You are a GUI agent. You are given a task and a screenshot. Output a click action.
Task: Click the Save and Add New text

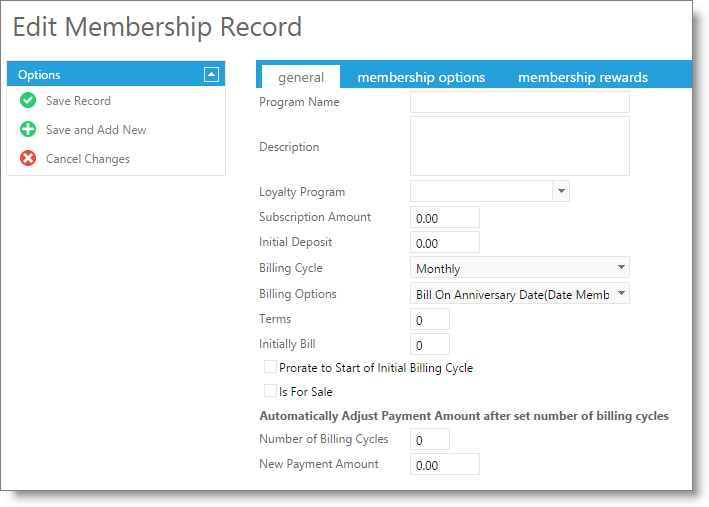click(x=96, y=130)
